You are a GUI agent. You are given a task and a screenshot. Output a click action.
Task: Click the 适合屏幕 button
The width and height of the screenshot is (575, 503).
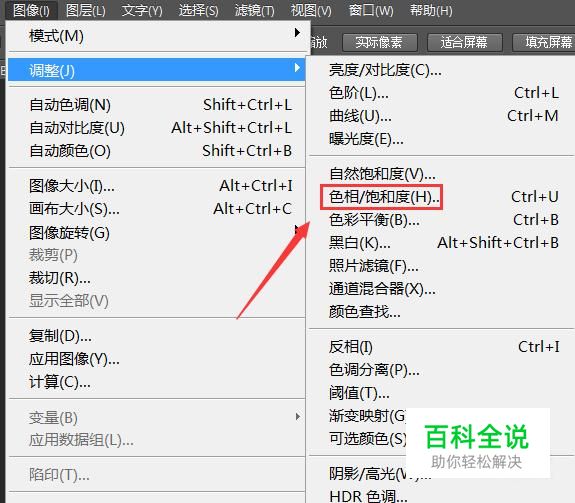click(464, 43)
